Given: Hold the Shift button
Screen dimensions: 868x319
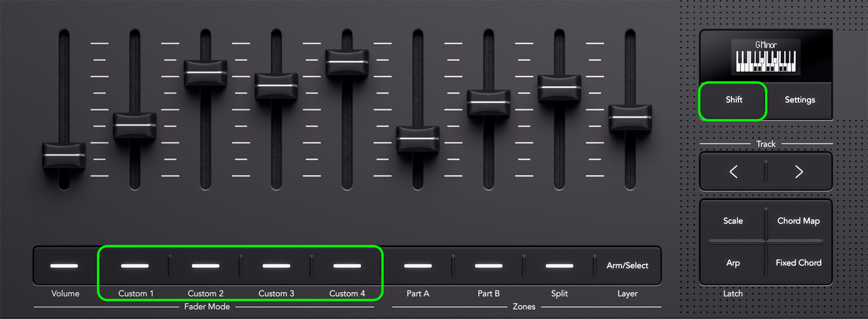Looking at the screenshot, I should 734,100.
